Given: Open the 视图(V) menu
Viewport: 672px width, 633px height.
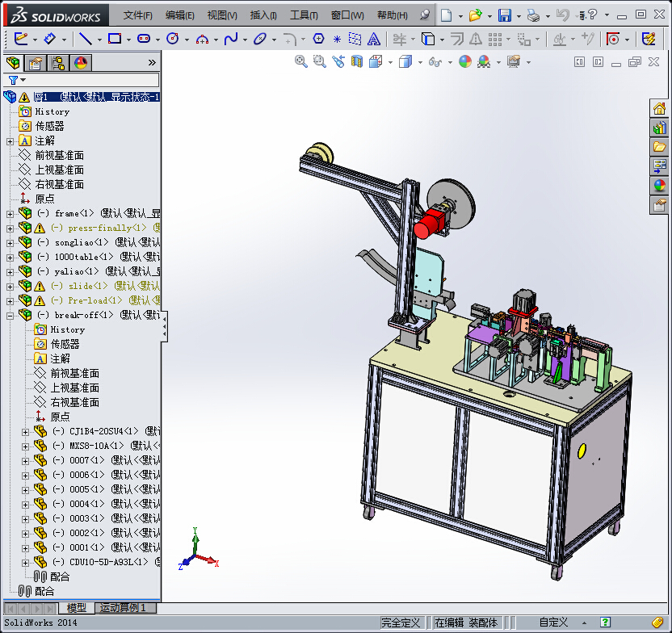Looking at the screenshot, I should pos(222,15).
